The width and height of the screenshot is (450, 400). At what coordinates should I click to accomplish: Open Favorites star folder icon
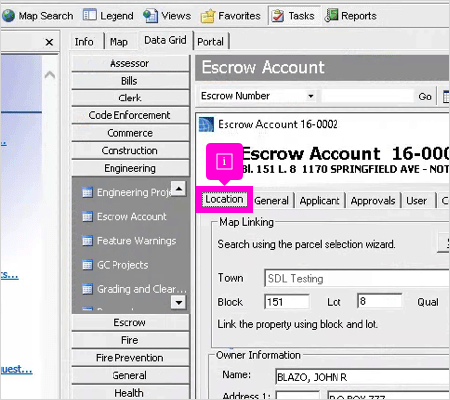(208, 16)
